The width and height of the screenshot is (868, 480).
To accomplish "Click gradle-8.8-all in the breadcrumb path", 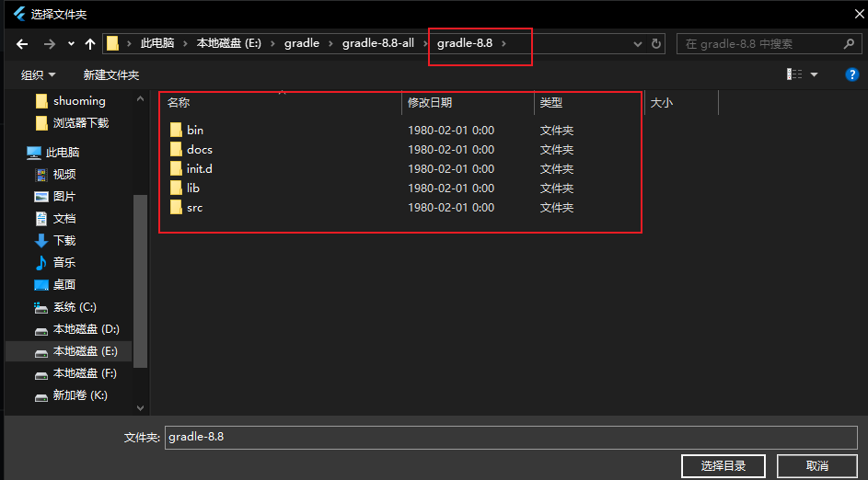I will [x=377, y=43].
